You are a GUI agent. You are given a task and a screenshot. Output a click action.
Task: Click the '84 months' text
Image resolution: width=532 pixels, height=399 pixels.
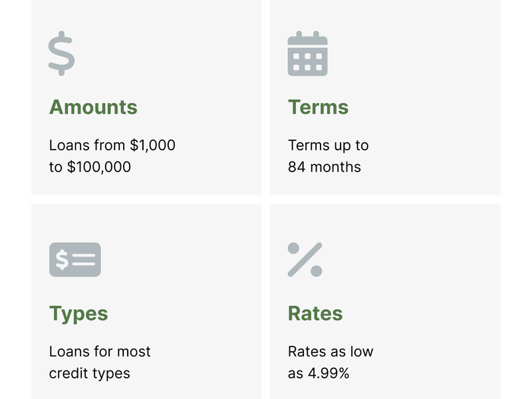click(x=325, y=167)
